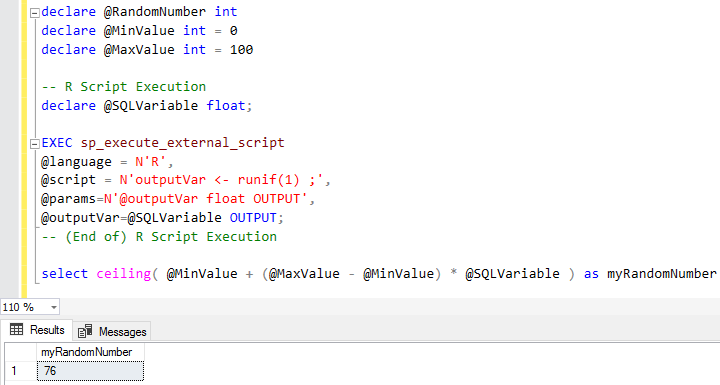720x385 pixels.
Task: Collapse the declare @RandomNumber code block
Action: (x=35, y=13)
